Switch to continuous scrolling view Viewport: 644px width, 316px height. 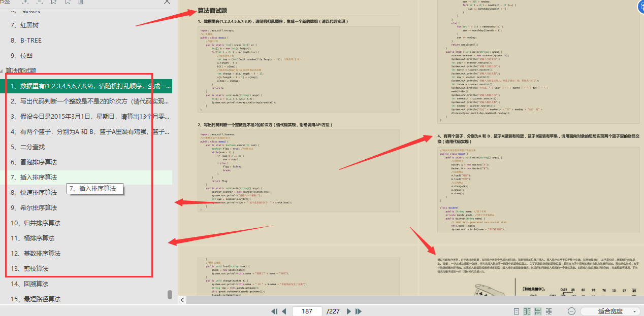pos(538,311)
